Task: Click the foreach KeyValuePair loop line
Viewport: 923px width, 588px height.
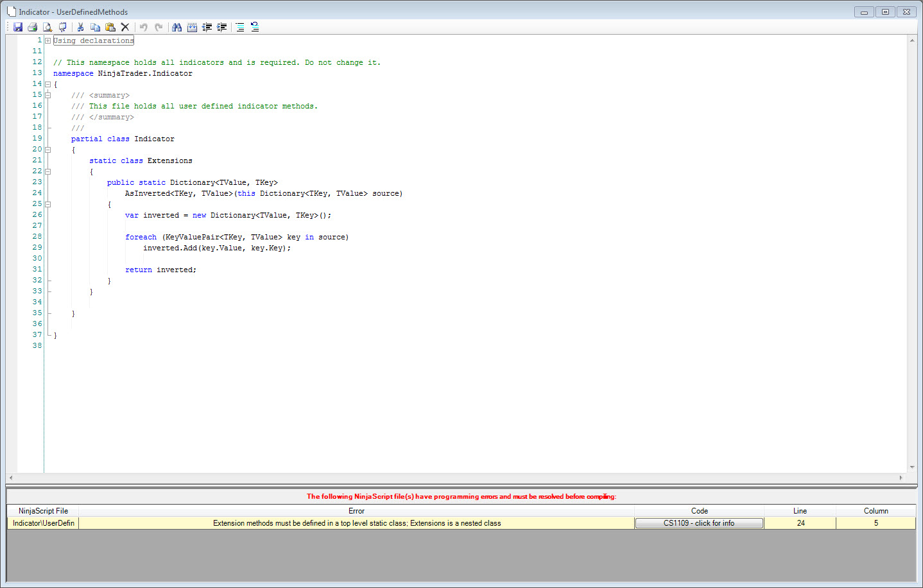Action: click(237, 237)
